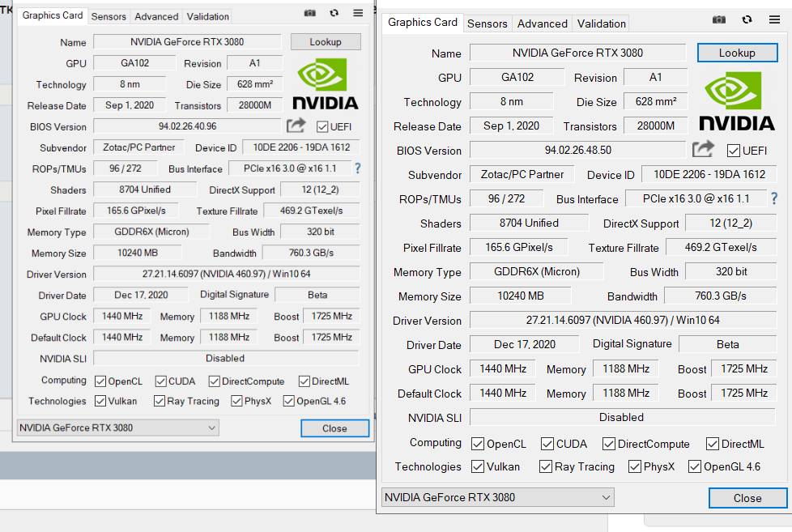The image size is (792, 532).
Task: Click Die Size 628 mm² field in right window
Action: pyautogui.click(x=656, y=101)
